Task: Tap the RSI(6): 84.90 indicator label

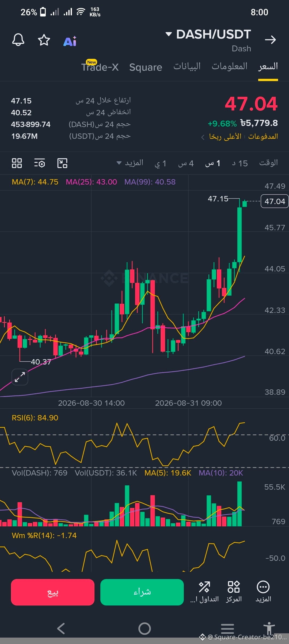Action: tap(35, 418)
